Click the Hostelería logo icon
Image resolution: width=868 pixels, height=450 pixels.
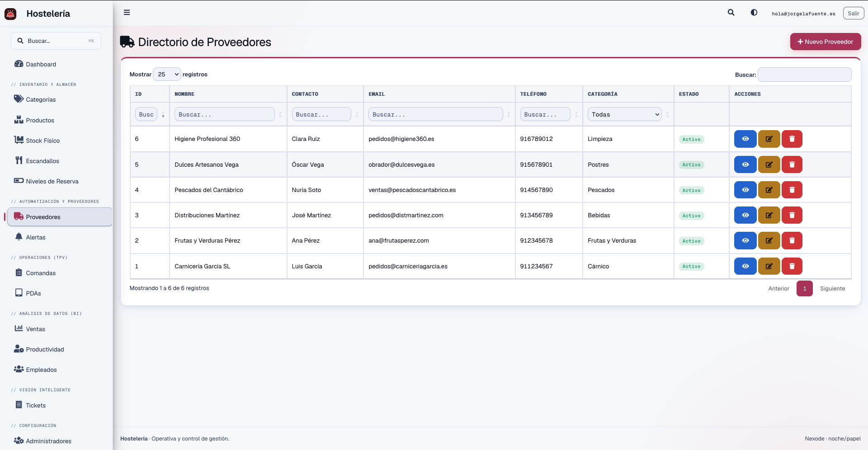click(x=10, y=14)
